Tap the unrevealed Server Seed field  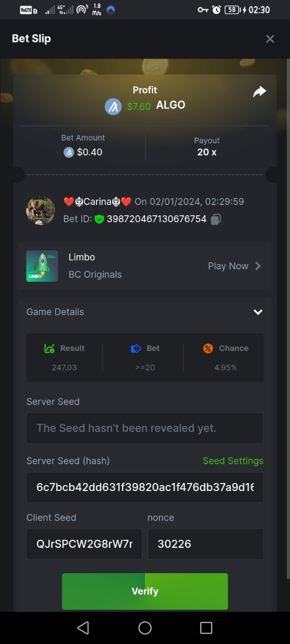145,428
